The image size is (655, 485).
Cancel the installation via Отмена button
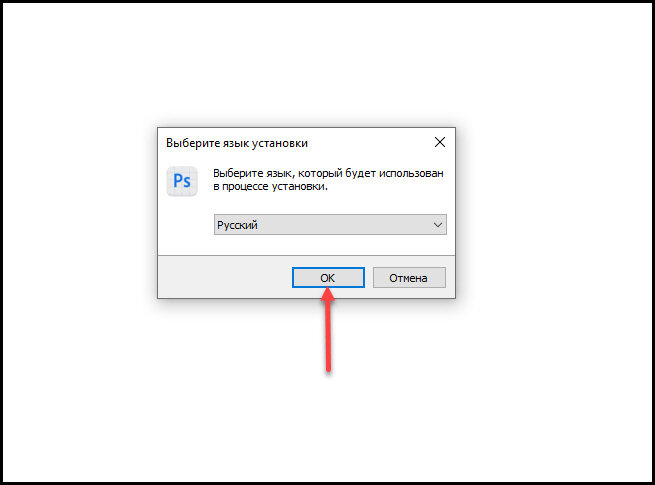click(x=409, y=277)
